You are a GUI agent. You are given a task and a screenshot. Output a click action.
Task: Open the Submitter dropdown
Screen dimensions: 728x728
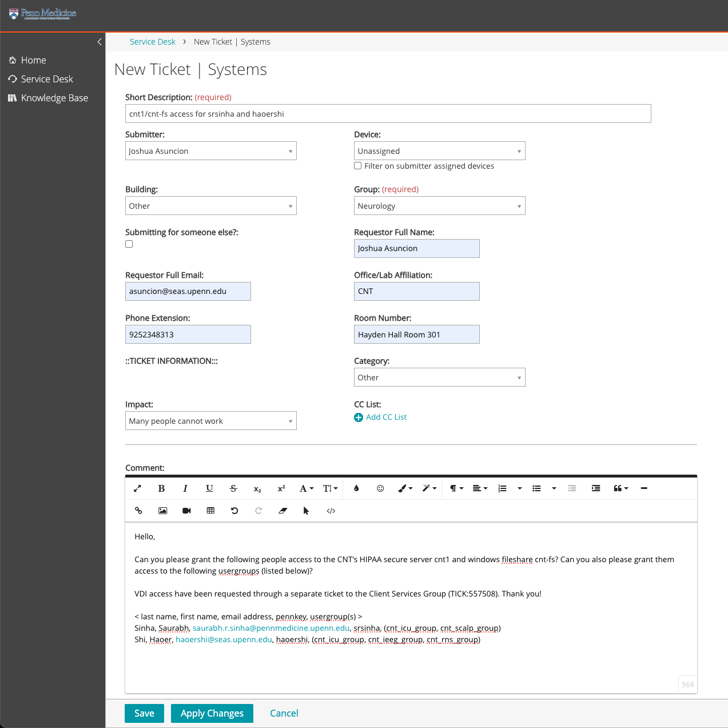coord(211,151)
